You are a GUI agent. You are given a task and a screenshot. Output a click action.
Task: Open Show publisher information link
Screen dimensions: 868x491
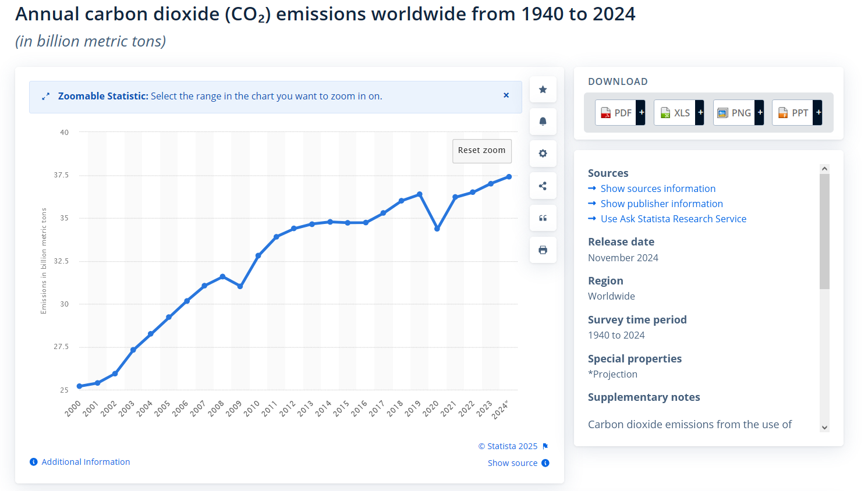point(661,204)
